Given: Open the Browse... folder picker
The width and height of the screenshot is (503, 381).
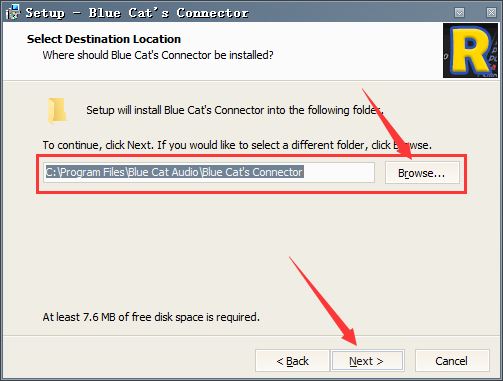Looking at the screenshot, I should [x=422, y=173].
